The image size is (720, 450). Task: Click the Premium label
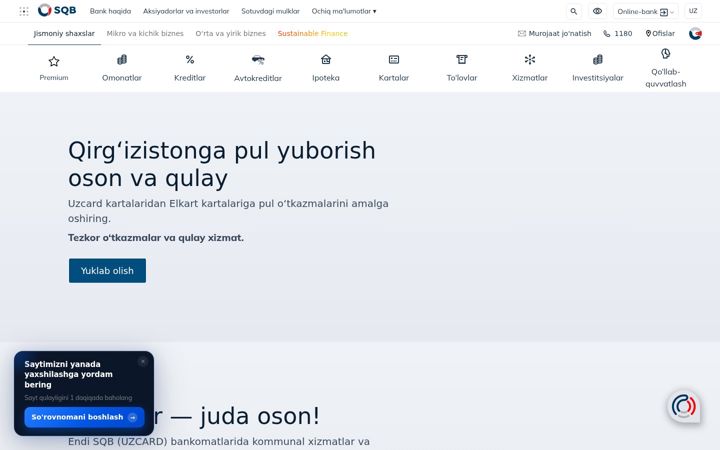click(x=54, y=78)
